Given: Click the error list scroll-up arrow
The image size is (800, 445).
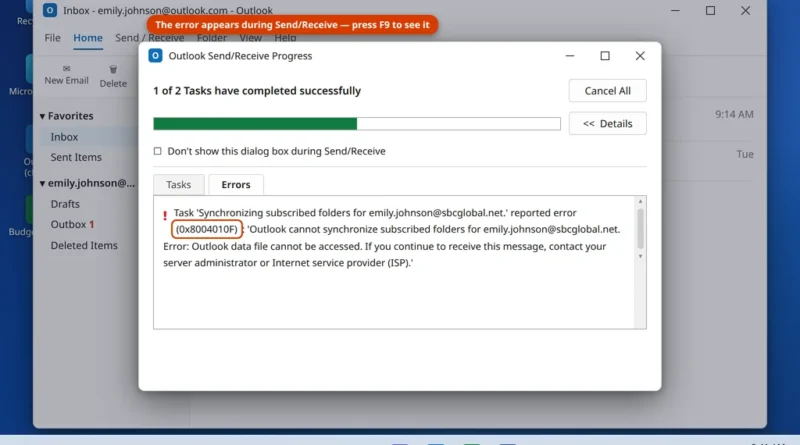Looking at the screenshot, I should point(640,202).
